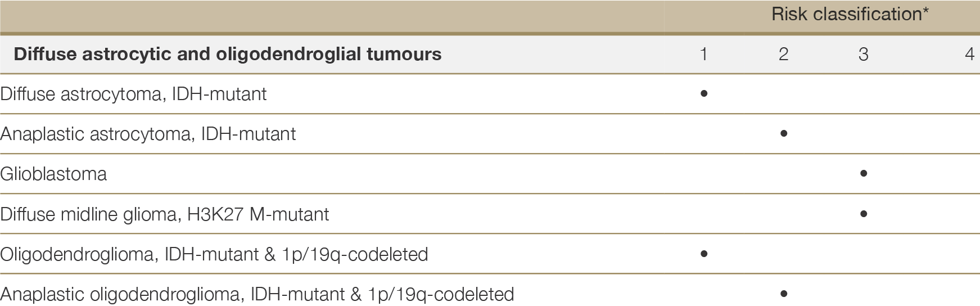Click the Diffuse astrocytoma, IDH-mutant row label

point(133,94)
